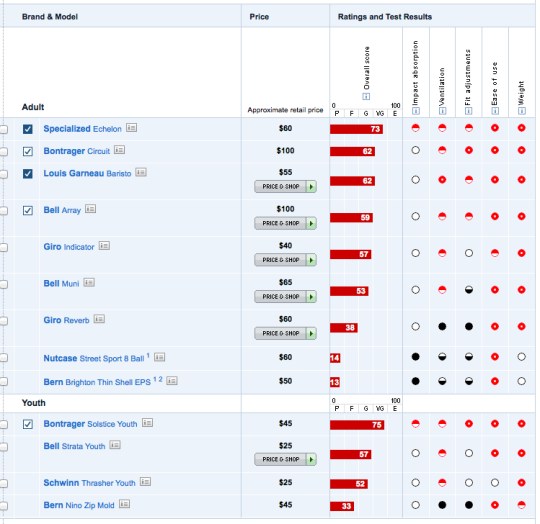This screenshot has height=524, width=540.
Task: Open Bell Strata Youth link
Action: [74, 446]
